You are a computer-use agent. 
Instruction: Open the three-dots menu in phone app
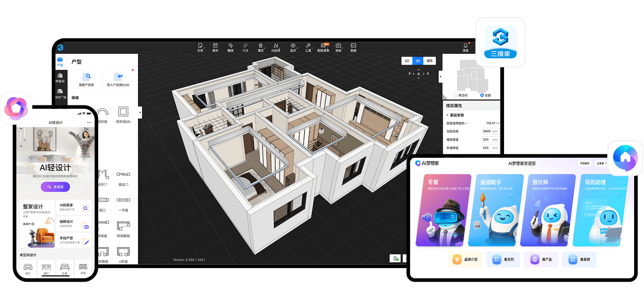click(x=88, y=122)
